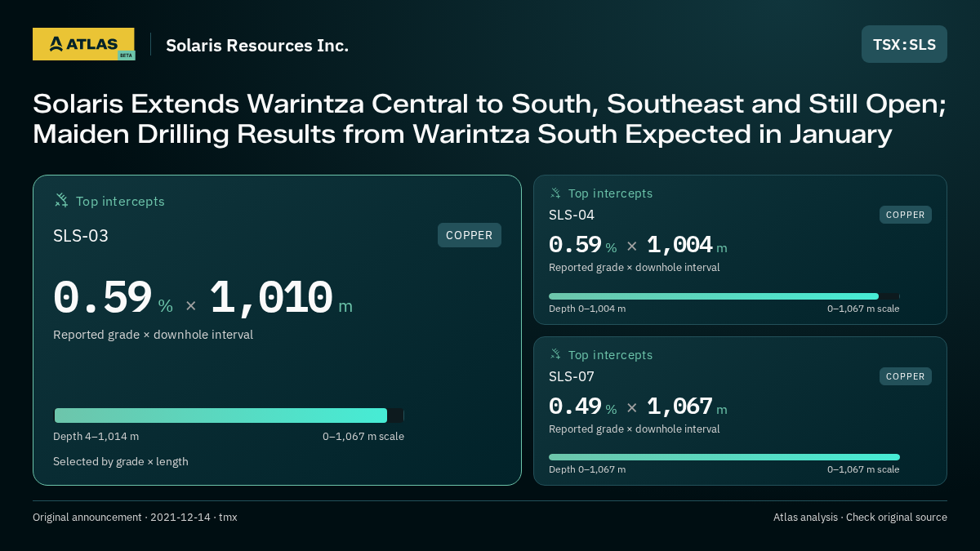Click the drill icon in SLS-04 card
Screen dimensions: 980x551
(555, 193)
